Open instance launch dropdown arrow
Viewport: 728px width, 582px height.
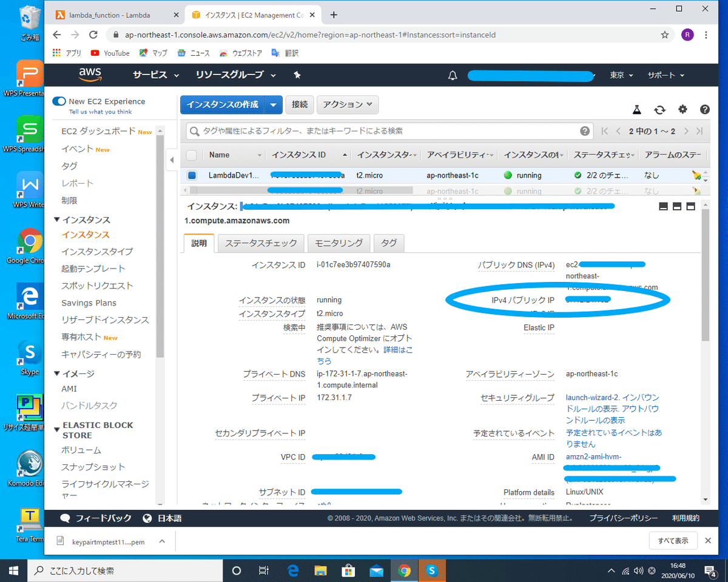[x=274, y=105]
